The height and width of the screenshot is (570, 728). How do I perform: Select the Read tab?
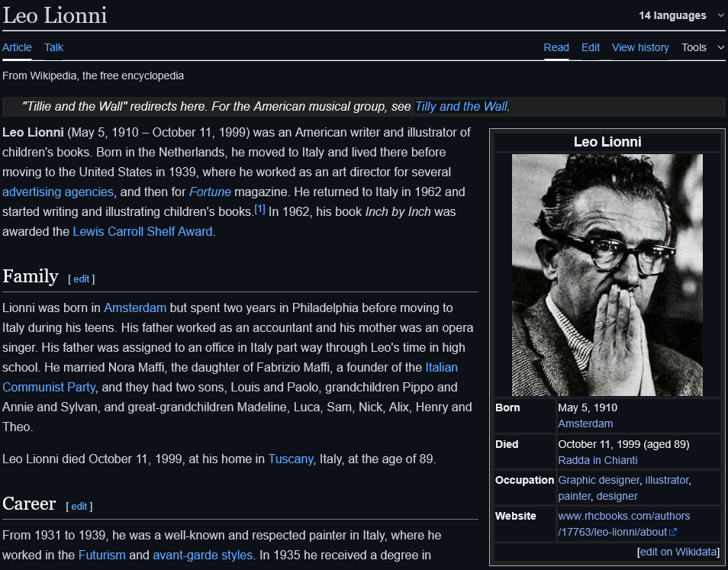click(556, 47)
